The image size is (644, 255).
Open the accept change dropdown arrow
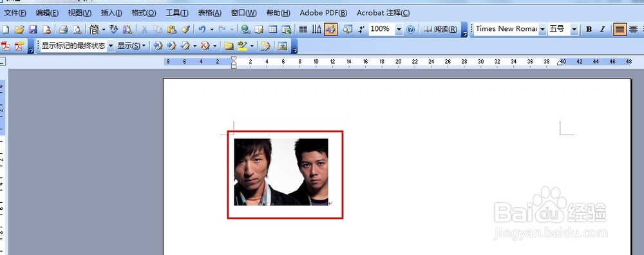pos(194,46)
